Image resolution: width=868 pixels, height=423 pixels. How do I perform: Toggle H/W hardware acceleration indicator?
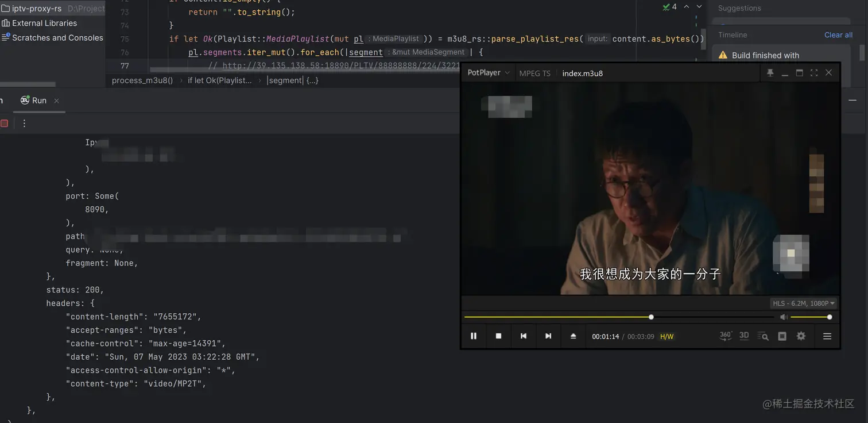coord(667,337)
